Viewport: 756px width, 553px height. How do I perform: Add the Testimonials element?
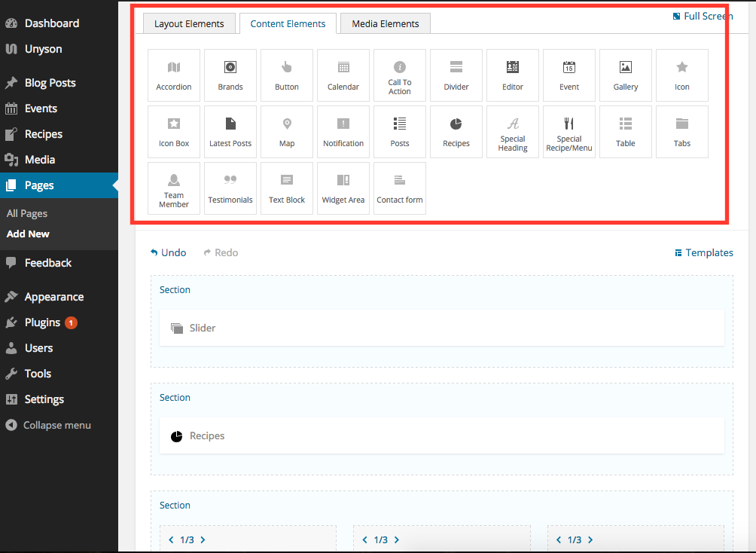pos(230,188)
